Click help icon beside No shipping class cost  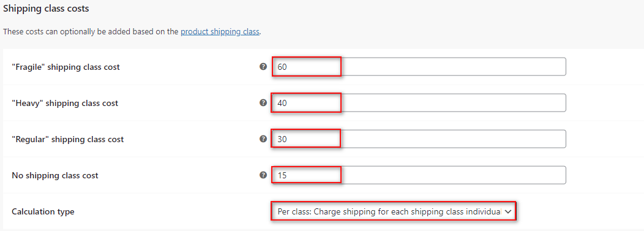click(x=264, y=175)
